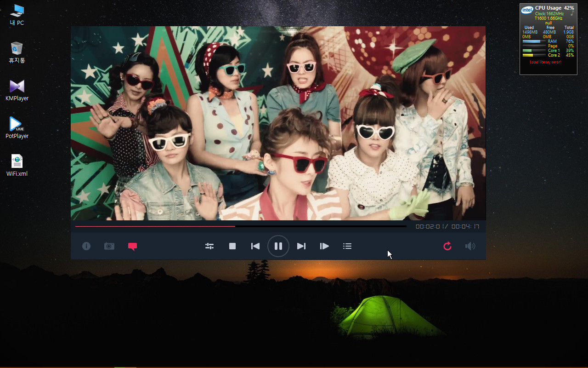Screen dimensions: 588x368
Task: Open the equalizer control settings icon
Action: pos(209,246)
